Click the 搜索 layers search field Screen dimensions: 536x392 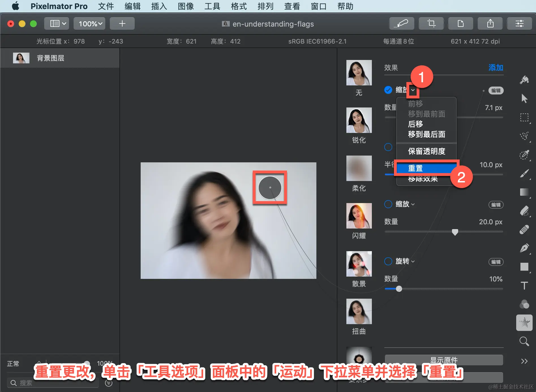click(53, 383)
